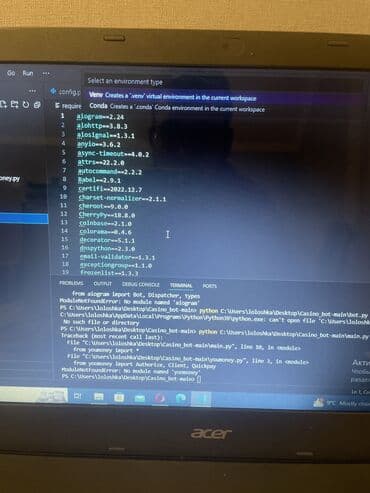The height and width of the screenshot is (493, 370).
Task: Switch to the PROBLEMS panel tab
Action: (71, 283)
